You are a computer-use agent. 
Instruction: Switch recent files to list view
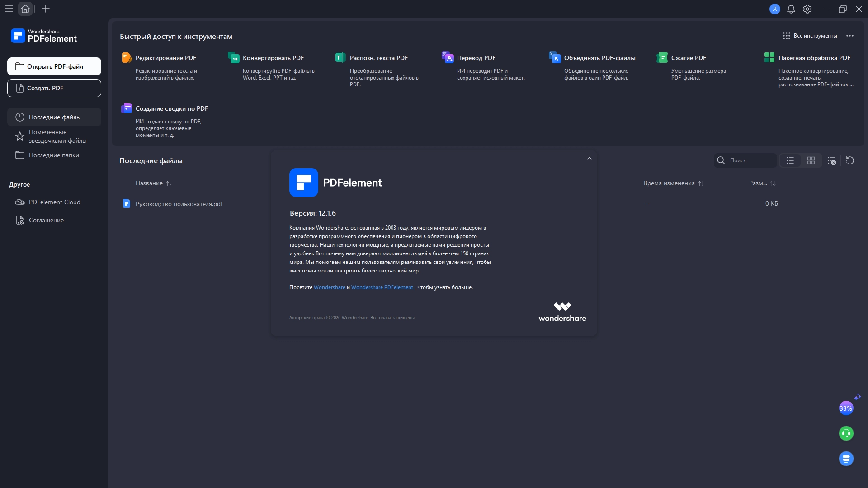(790, 160)
